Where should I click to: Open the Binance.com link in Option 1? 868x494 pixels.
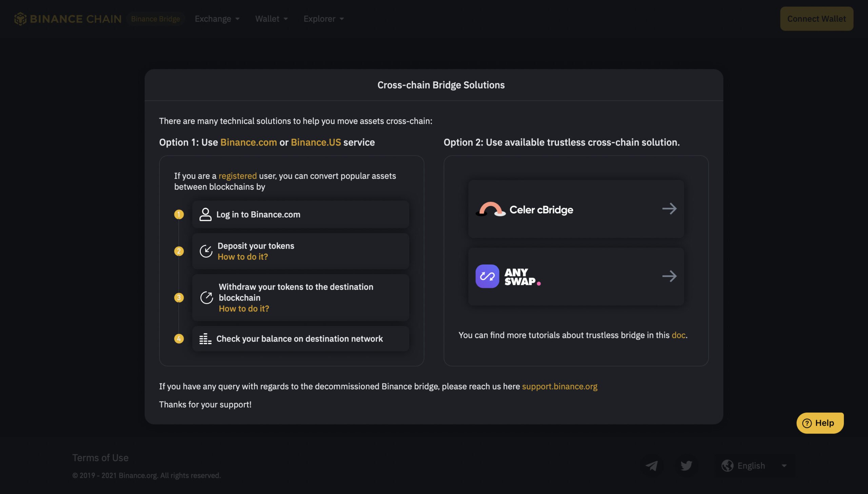tap(249, 142)
